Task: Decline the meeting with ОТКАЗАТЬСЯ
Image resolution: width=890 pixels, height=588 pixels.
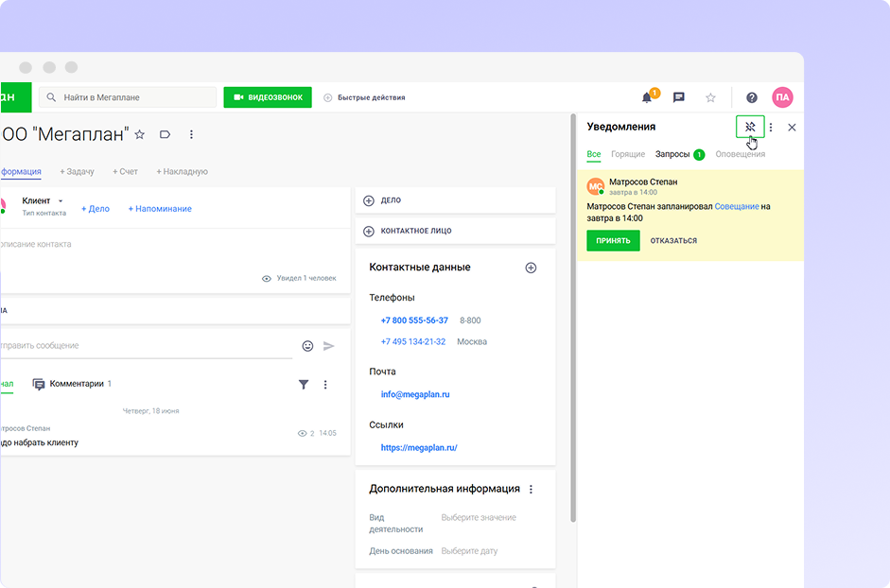Action: tap(673, 241)
